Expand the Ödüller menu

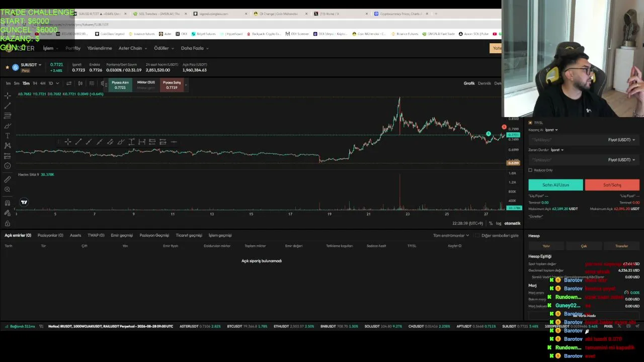click(164, 48)
